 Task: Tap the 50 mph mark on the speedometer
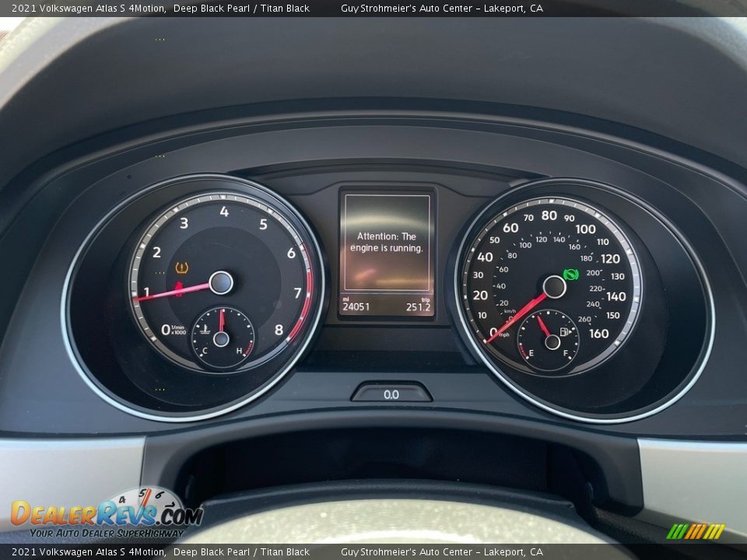(495, 240)
